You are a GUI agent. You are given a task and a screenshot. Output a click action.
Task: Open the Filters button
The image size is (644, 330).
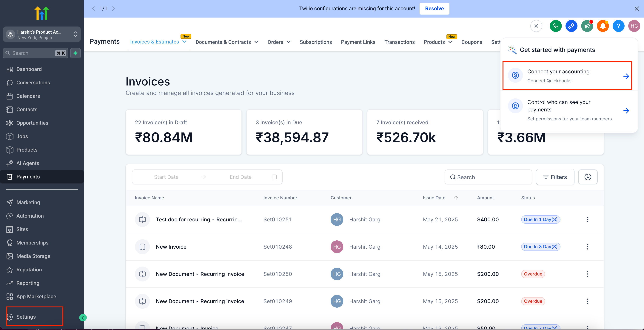tap(555, 177)
